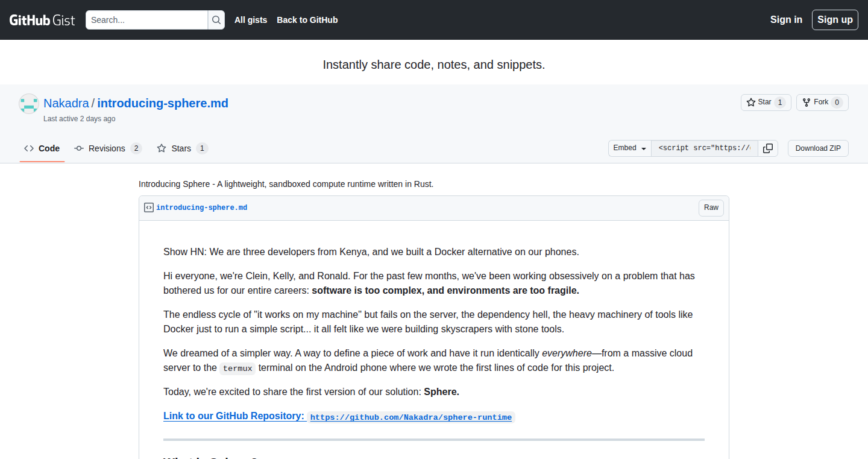Switch to the Revisions tab
This screenshot has height=459, width=868.
(108, 148)
